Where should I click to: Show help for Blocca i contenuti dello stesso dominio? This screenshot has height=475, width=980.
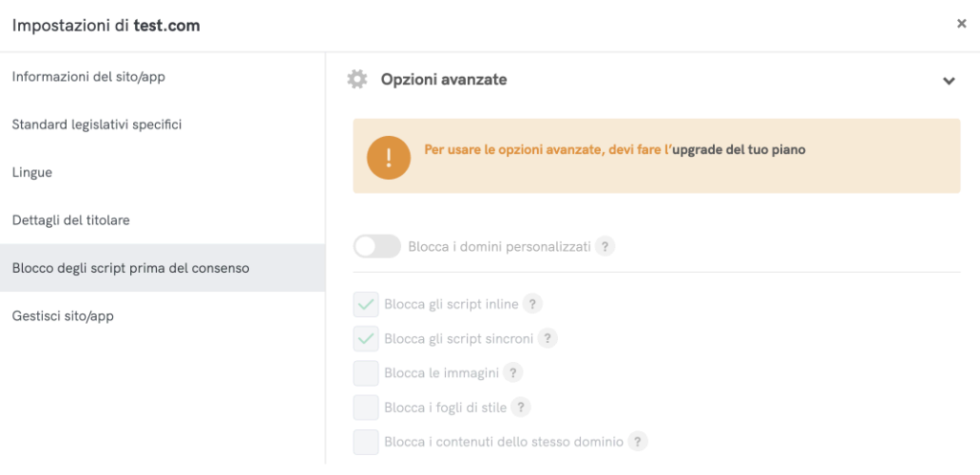[637, 441]
